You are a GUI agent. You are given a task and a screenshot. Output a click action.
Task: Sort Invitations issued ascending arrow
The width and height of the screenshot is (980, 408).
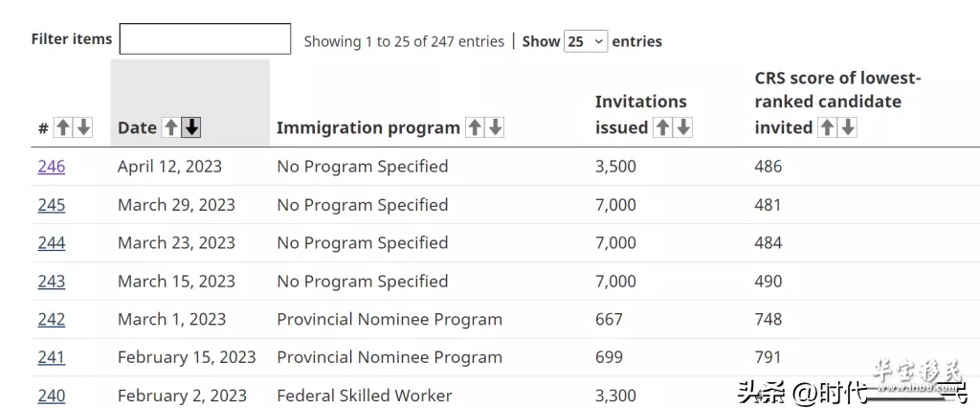(662, 127)
